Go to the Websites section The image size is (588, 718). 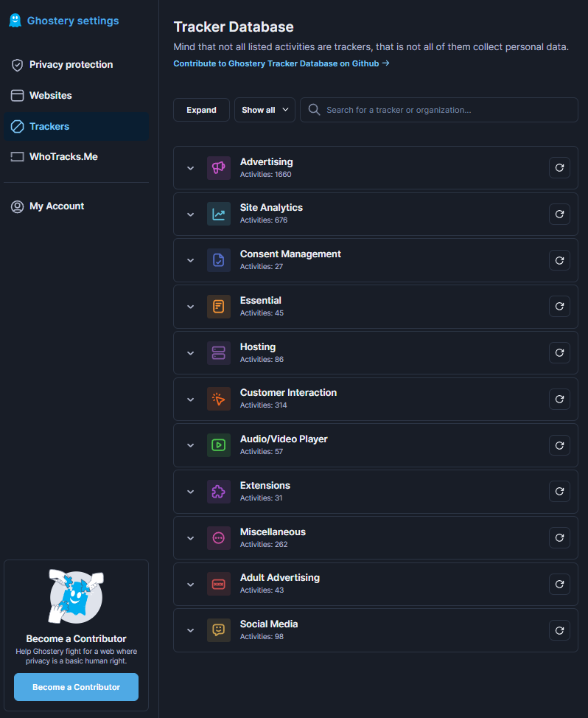tap(77, 95)
